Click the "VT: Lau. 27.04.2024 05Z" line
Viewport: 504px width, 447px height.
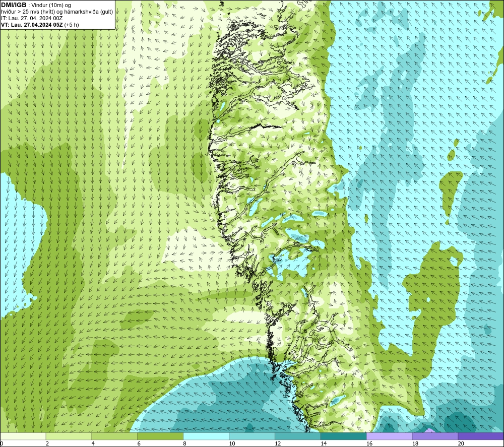32,25
